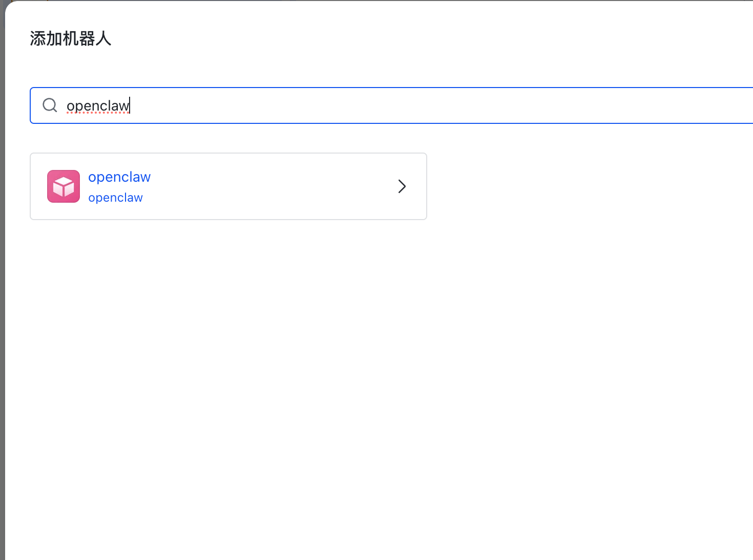Click the pink cube openclaw bot icon
This screenshot has width=753, height=560.
click(x=64, y=186)
